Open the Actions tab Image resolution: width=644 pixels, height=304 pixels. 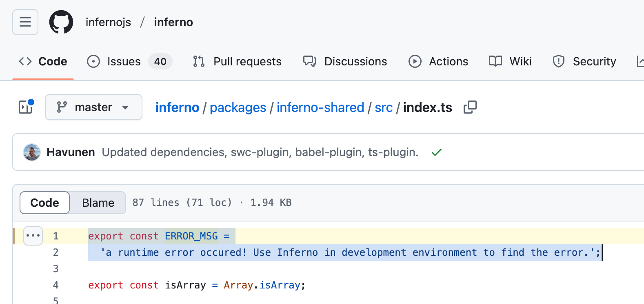(438, 61)
